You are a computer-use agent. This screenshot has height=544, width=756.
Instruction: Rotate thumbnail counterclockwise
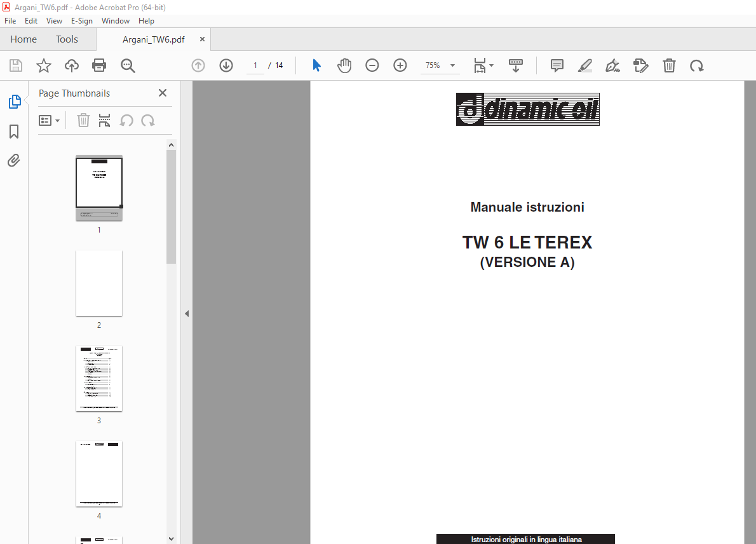pyautogui.click(x=127, y=120)
